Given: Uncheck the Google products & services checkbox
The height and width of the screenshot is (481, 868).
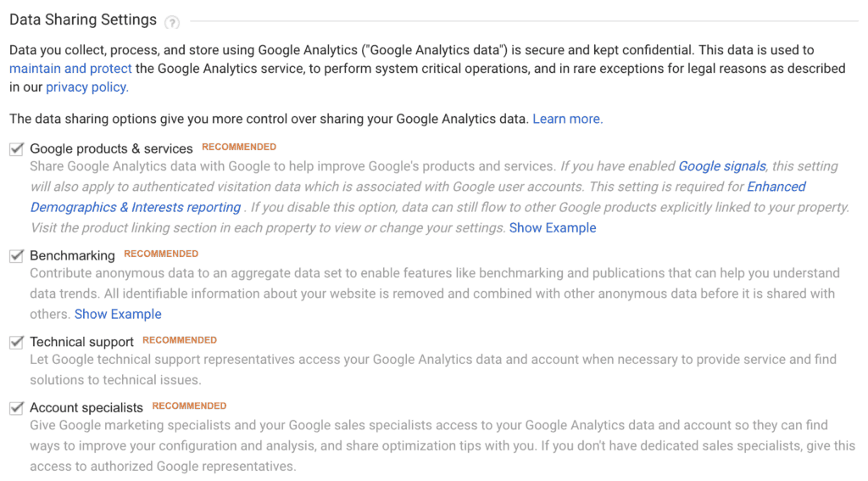Looking at the screenshot, I should (17, 149).
